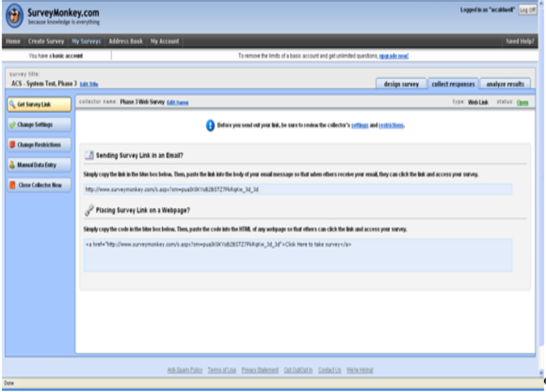Click the orange Close Collector Now icon
The image size is (546, 392).
click(x=12, y=185)
